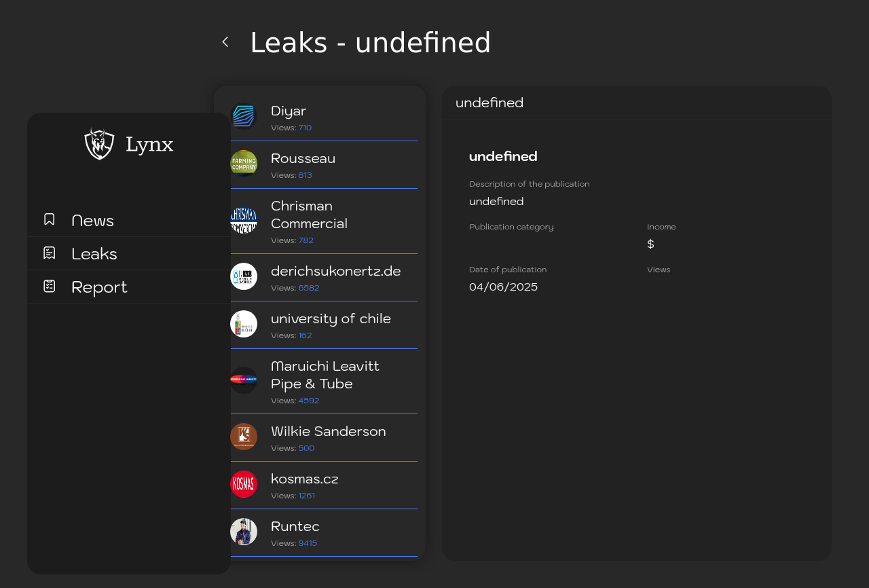This screenshot has height=588, width=869.
Task: Click the Runtec avatar image
Action: (x=244, y=532)
